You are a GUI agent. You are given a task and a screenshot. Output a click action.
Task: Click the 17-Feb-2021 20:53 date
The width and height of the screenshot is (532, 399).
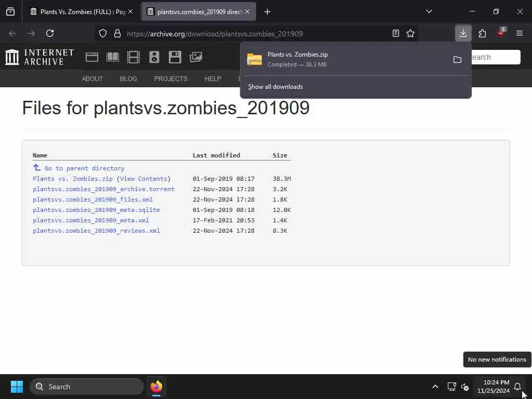pos(223,220)
